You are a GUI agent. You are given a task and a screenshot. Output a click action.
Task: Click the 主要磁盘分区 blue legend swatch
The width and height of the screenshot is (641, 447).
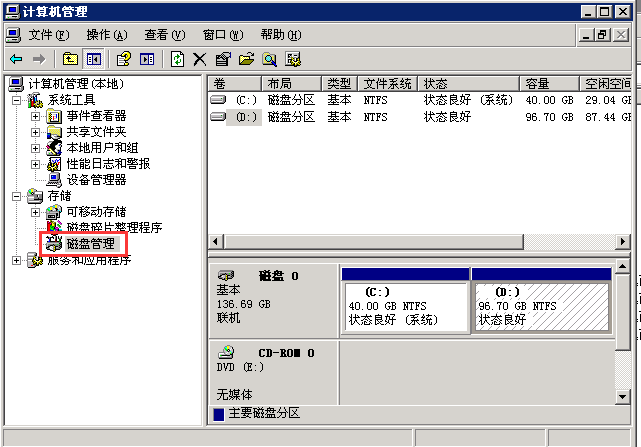tap(219, 414)
